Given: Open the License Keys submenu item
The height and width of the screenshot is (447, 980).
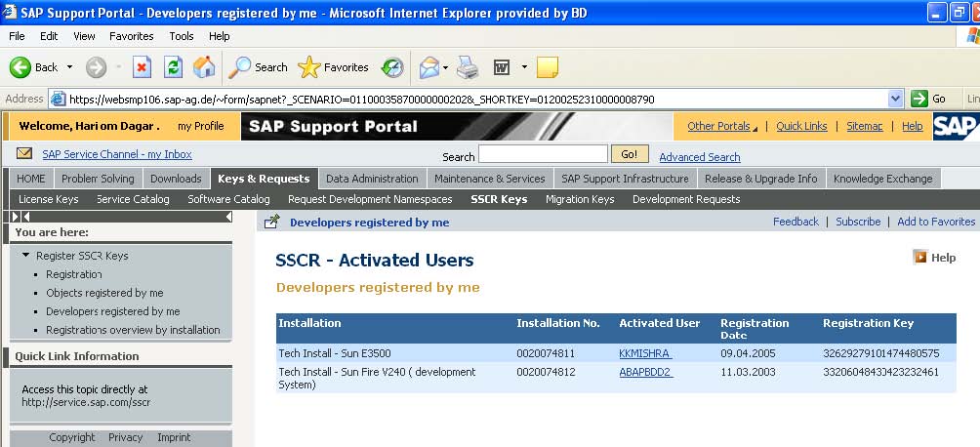Looking at the screenshot, I should (x=49, y=199).
